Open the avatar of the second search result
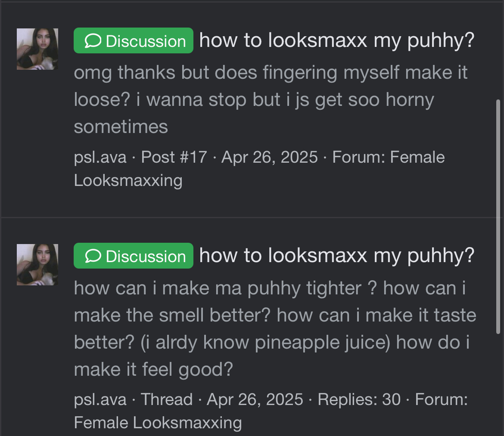This screenshot has width=504, height=436. click(37, 264)
